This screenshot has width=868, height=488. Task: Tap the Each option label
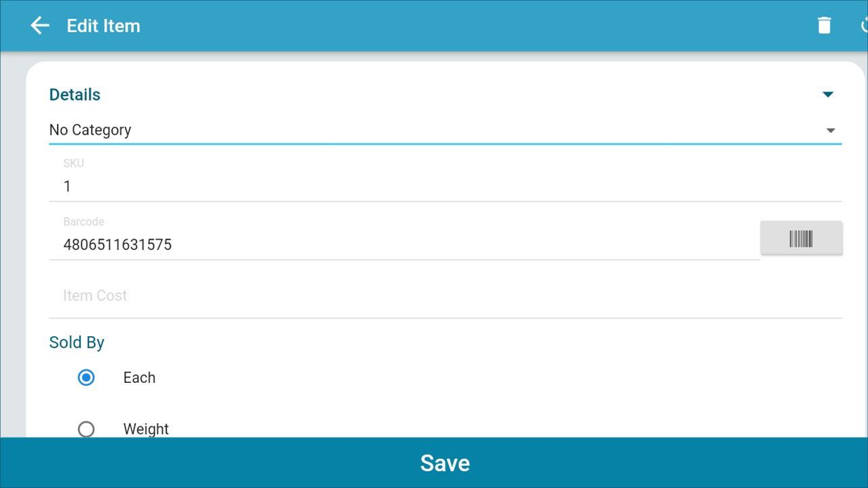(x=139, y=378)
